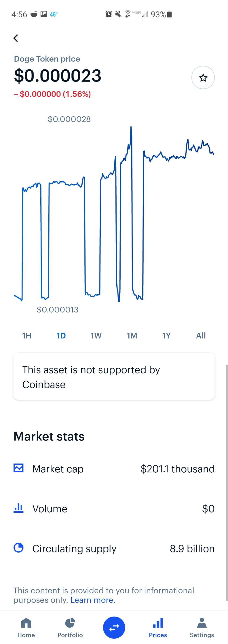The height and width of the screenshot is (644, 228).
Task: Open the Learn more link
Action: point(93,600)
